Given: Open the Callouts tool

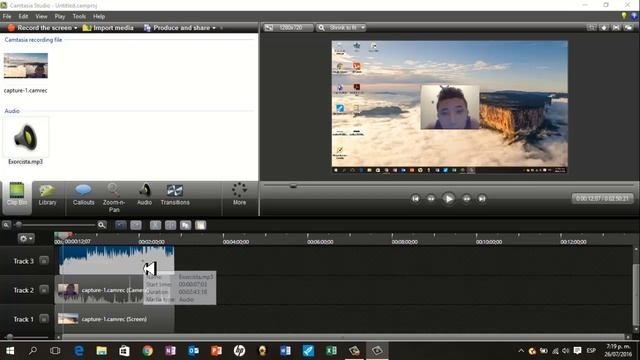Looking at the screenshot, I should pos(83,195).
